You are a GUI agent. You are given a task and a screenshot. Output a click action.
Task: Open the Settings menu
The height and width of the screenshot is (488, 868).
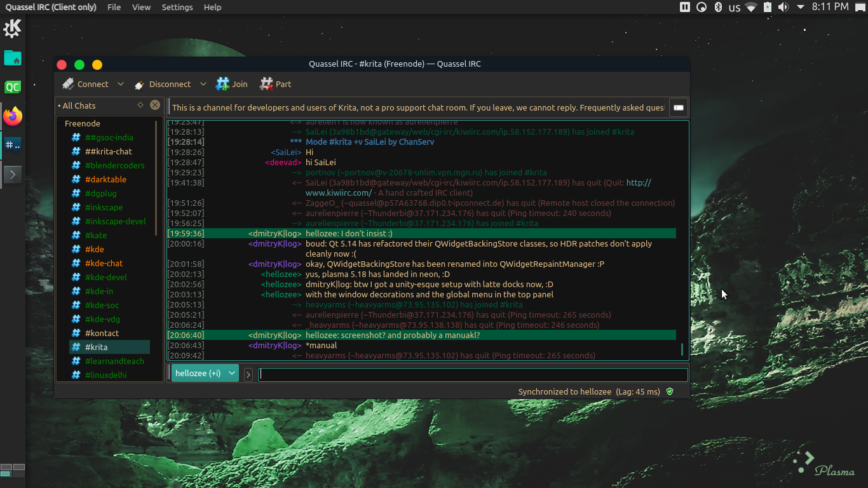(177, 7)
